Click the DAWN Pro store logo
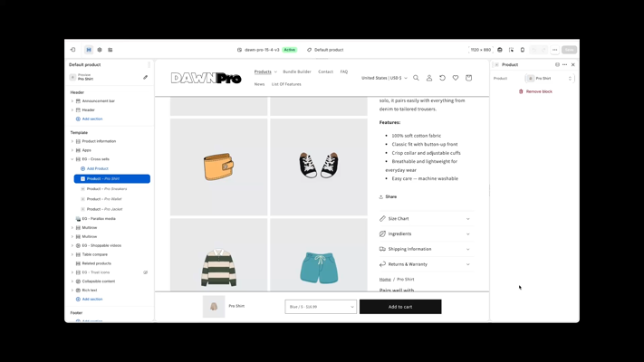 tap(207, 78)
